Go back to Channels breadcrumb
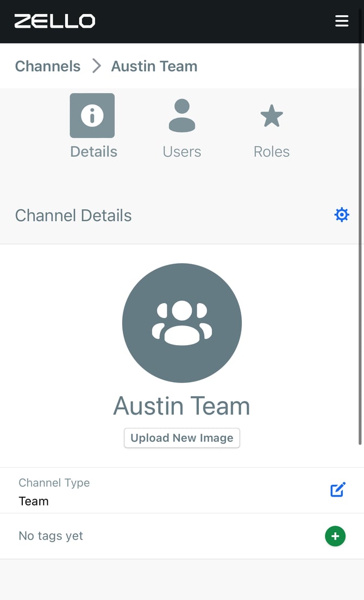This screenshot has height=600, width=364. [x=48, y=66]
